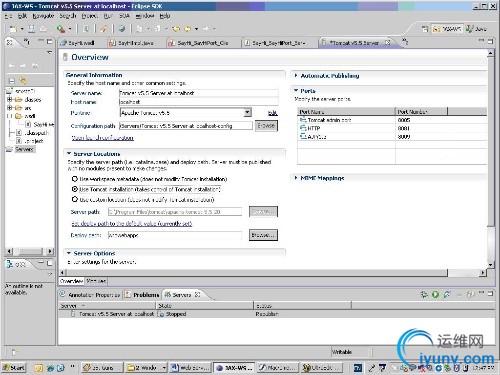This screenshot has width=500, height=375.
Task: Click the Start server in profile mode icon
Action: 447,294
